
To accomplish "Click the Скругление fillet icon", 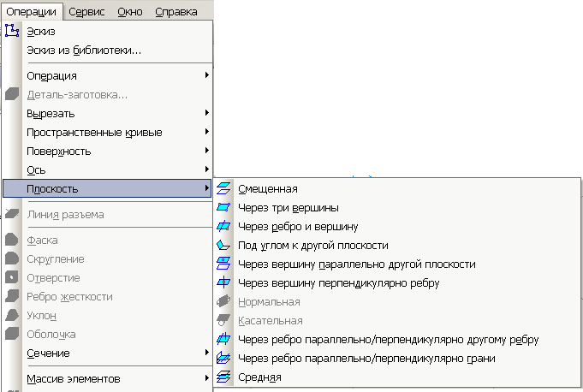I will pos(12,258).
